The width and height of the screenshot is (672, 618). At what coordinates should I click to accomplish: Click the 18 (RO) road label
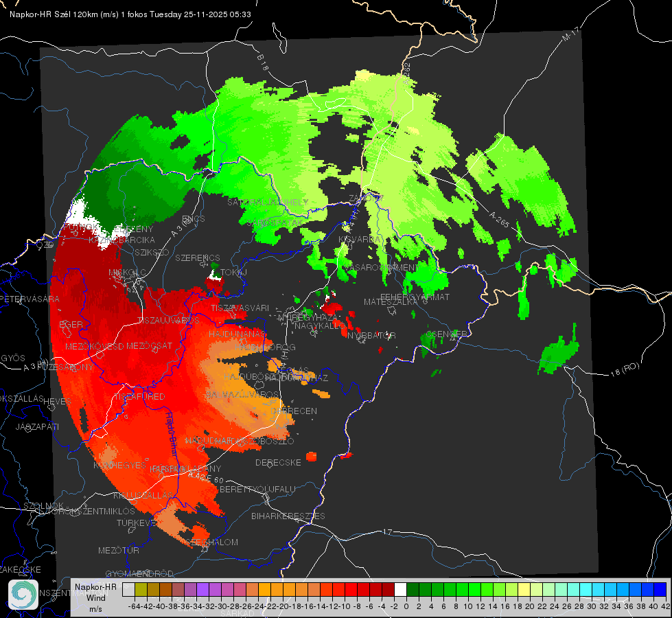[625, 369]
